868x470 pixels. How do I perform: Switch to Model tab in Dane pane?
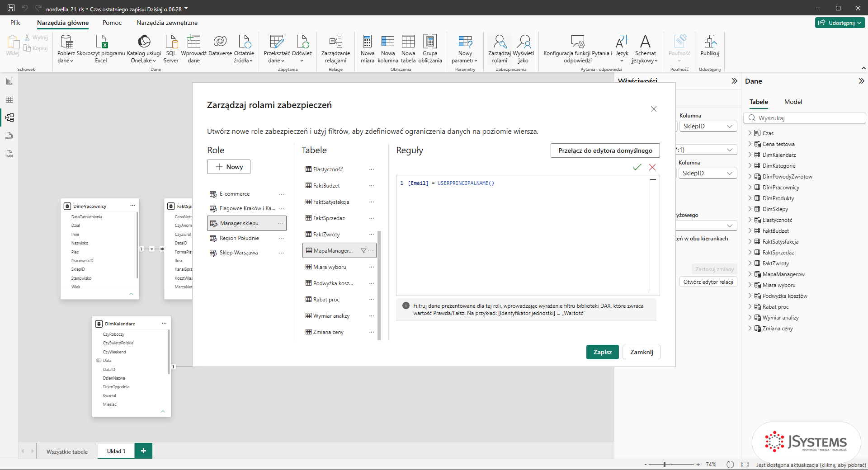click(x=793, y=102)
